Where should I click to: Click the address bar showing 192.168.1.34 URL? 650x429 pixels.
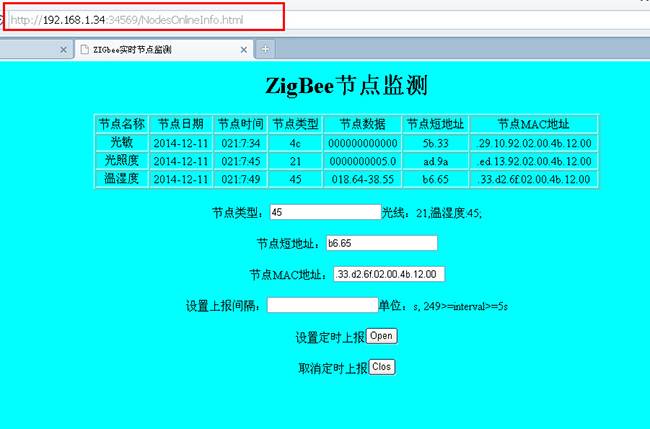tap(140, 19)
